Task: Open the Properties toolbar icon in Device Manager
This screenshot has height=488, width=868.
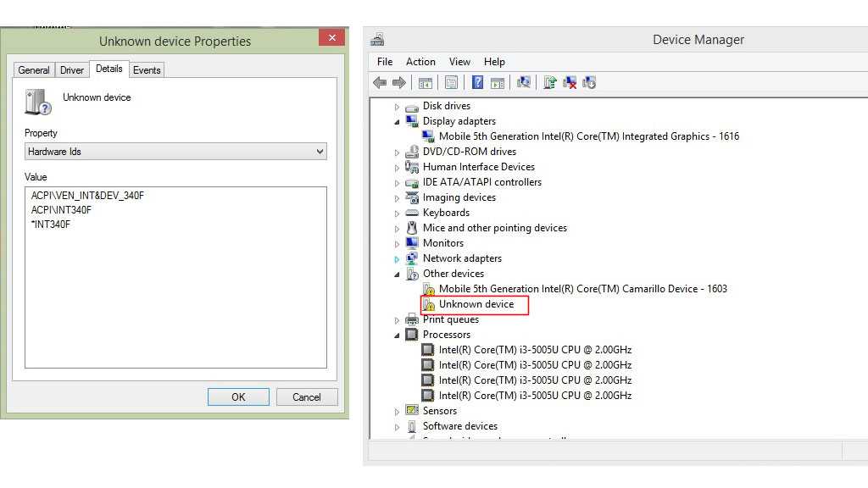Action: pos(451,83)
